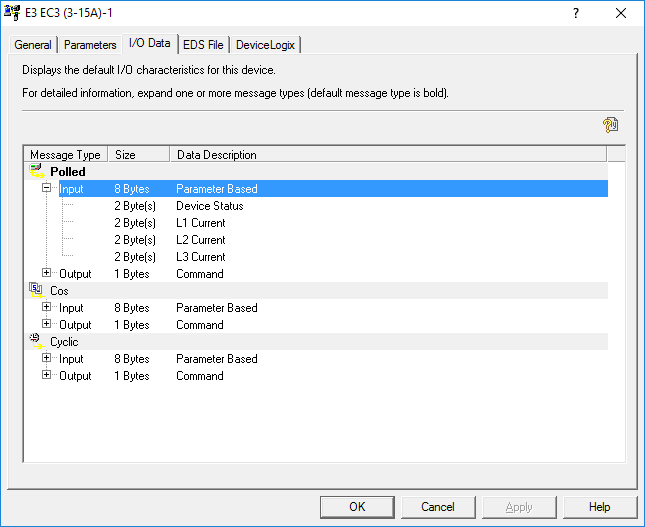Click the Help button
This screenshot has height=527, width=645.
coord(599,507)
